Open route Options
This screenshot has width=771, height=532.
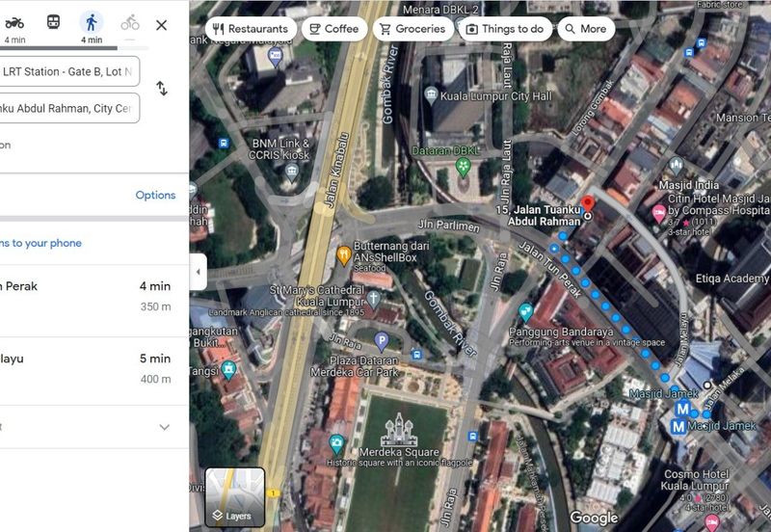[155, 195]
